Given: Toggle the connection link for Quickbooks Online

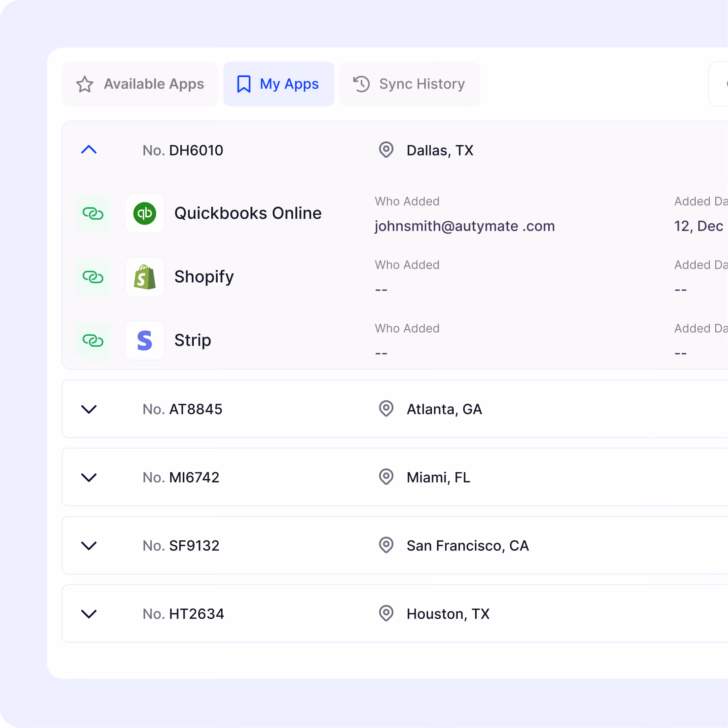Looking at the screenshot, I should click(93, 214).
